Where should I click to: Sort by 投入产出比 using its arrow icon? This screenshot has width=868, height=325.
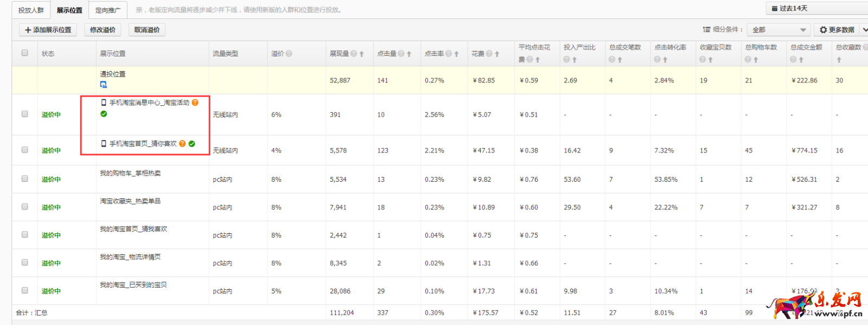(x=575, y=60)
